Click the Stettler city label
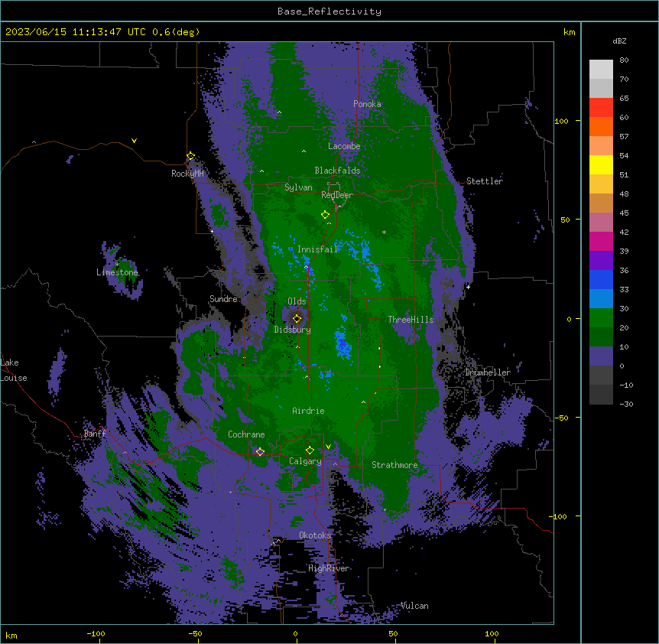The height and width of the screenshot is (644, 659). pyautogui.click(x=484, y=181)
